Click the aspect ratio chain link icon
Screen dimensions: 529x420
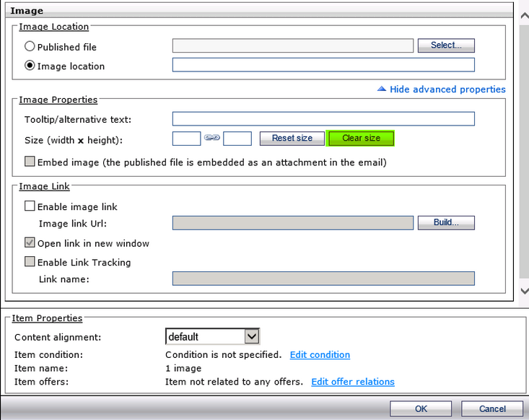tap(211, 138)
